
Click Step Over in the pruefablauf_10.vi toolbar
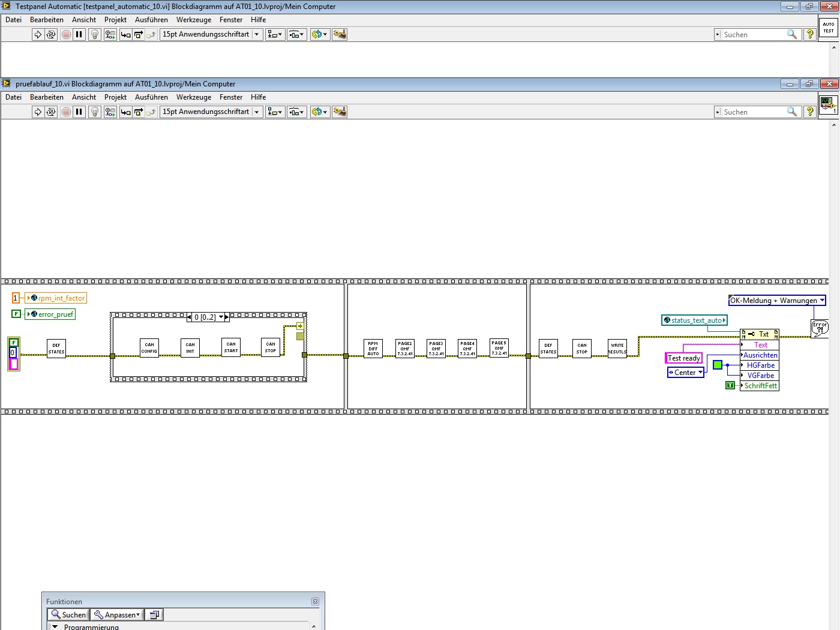pyautogui.click(x=139, y=112)
